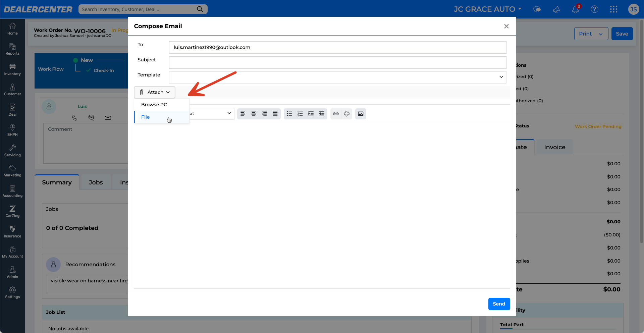Click the "Work Order Pending" status text
The image size is (644, 333).
click(x=598, y=126)
